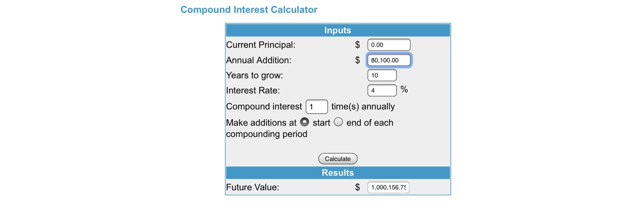Click the Future Value result field
The width and height of the screenshot is (644, 201).
[x=388, y=187]
